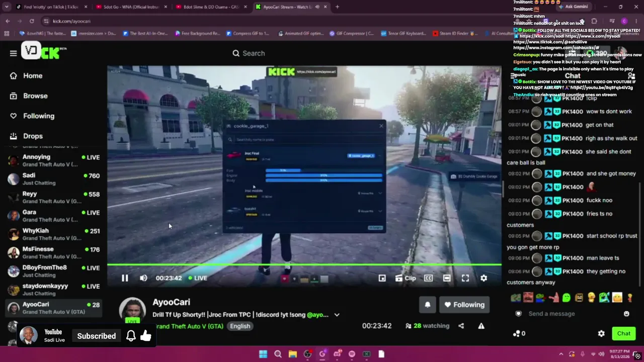Image resolution: width=644 pixels, height=362 pixels.
Task: Open chat settings gear
Action: [x=601, y=333]
